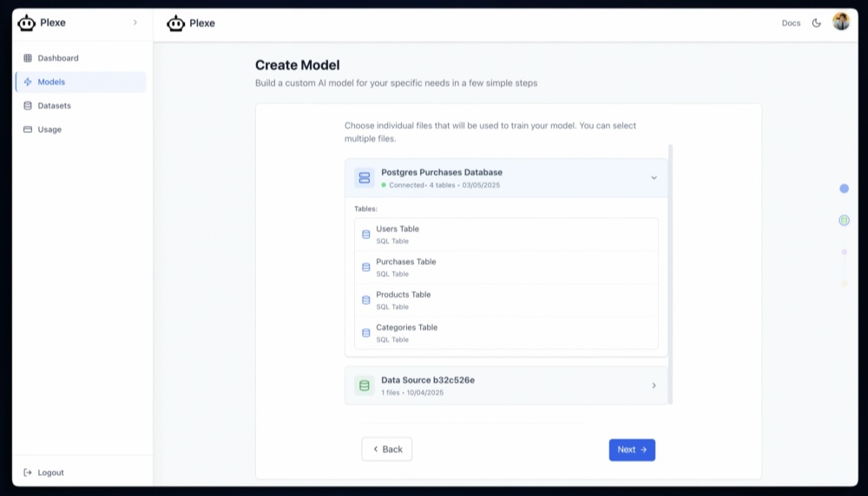Select the Users Table row
Screen dimensions: 868x496
tap(506, 235)
